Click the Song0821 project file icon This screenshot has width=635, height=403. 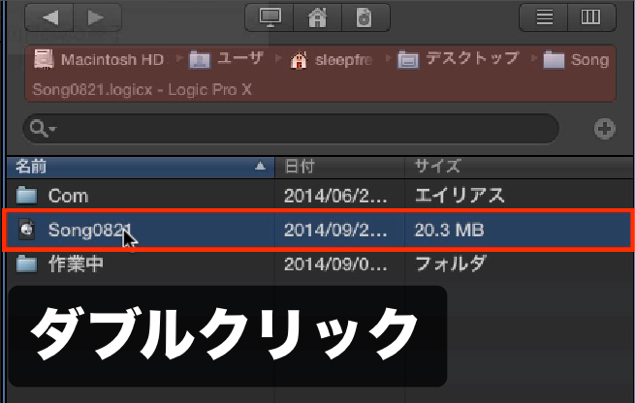pos(27,230)
